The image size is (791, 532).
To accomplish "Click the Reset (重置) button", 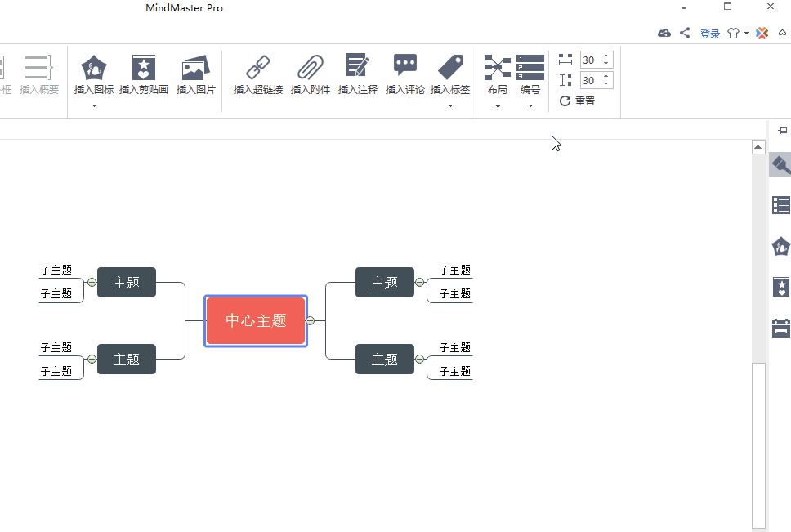I will pos(577,101).
